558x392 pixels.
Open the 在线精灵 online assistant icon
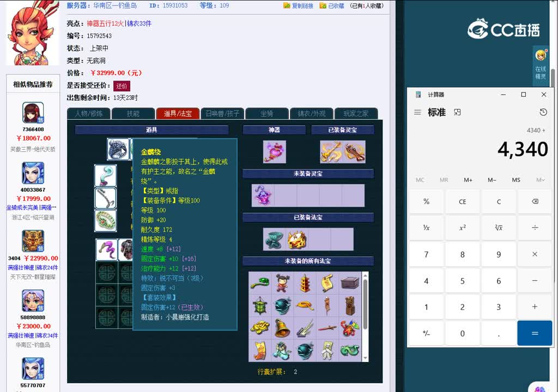(540, 65)
